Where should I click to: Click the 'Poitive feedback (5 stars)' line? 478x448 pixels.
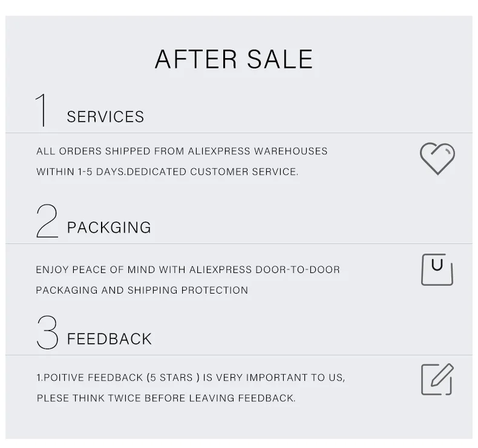[191, 378]
